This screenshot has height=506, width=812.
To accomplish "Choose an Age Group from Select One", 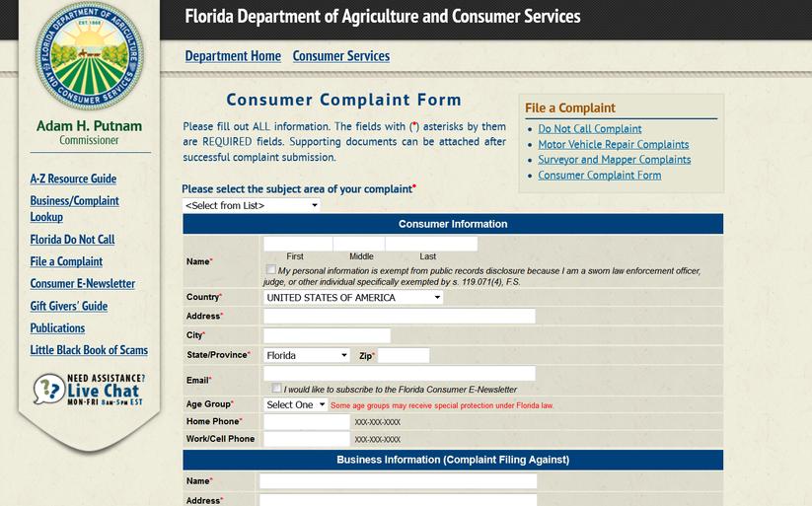I will click(295, 404).
